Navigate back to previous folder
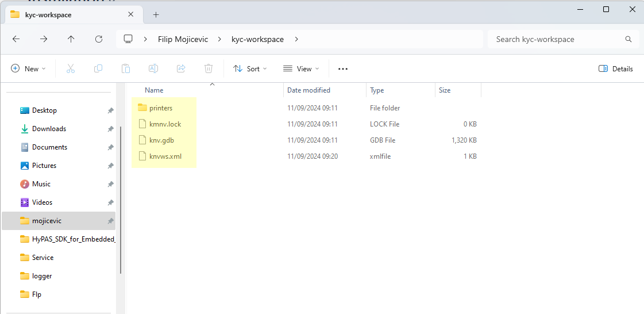This screenshot has height=314, width=644. (x=16, y=39)
